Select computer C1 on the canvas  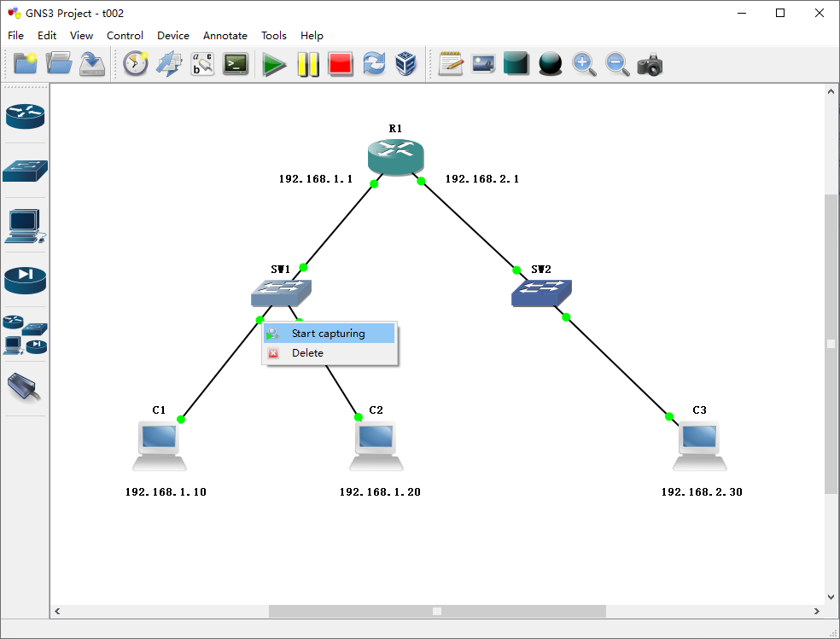[x=159, y=446]
